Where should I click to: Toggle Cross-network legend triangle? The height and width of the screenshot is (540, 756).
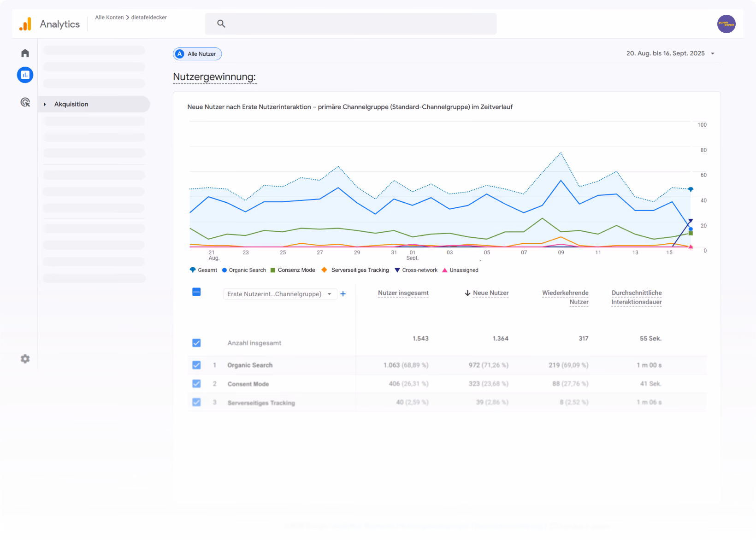click(x=397, y=270)
